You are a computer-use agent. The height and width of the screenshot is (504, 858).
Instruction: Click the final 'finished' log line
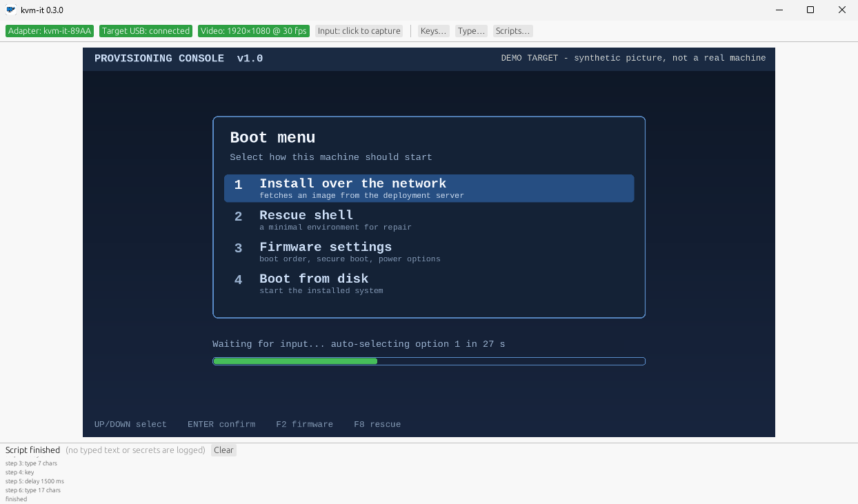(x=16, y=499)
